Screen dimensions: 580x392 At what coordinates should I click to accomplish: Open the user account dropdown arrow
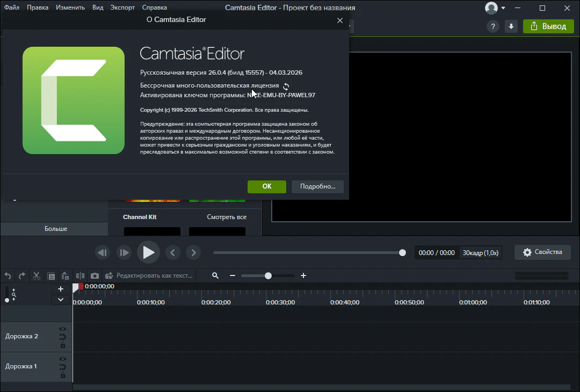click(x=503, y=8)
